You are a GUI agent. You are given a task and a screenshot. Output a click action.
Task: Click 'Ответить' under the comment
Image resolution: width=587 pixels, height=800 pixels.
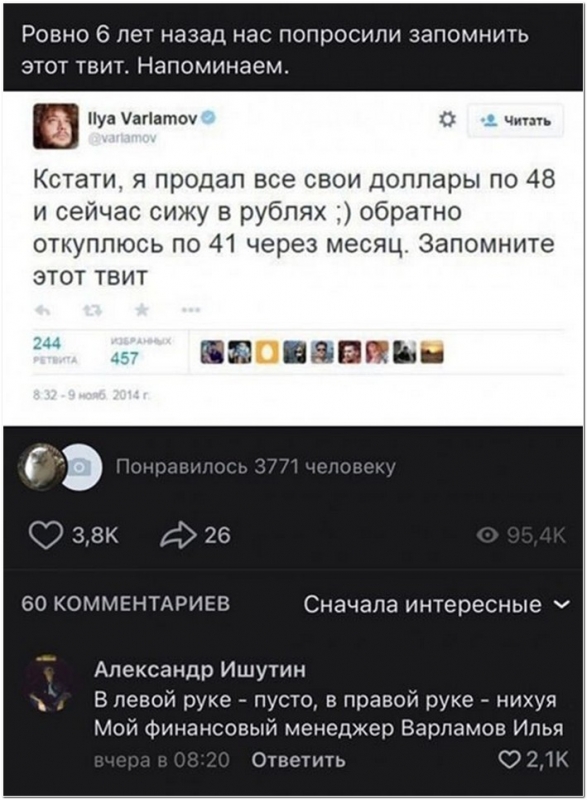tap(298, 760)
